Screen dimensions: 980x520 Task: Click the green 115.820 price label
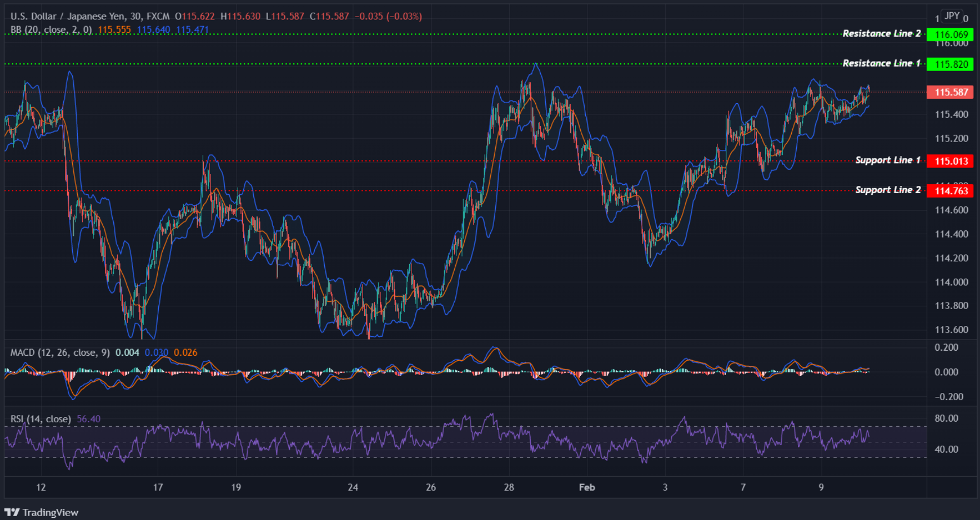951,64
